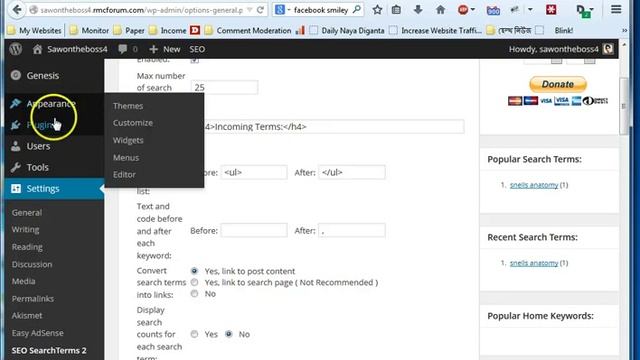Click the magnifier in the search box

[x=357, y=9]
